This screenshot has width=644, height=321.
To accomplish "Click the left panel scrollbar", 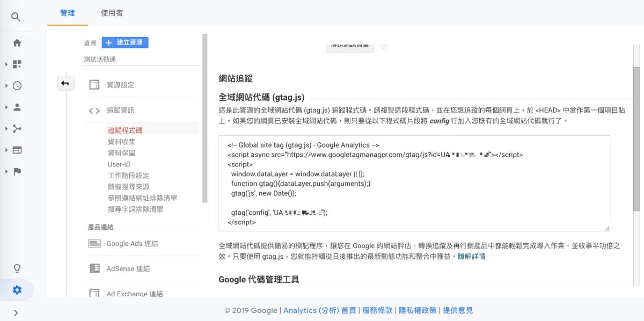I will point(204,118).
